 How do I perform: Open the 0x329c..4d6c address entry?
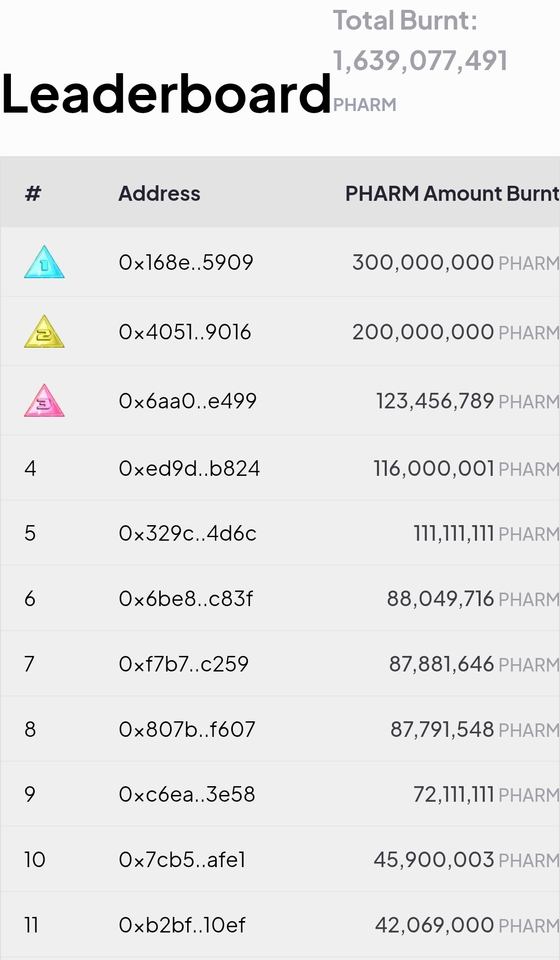pos(187,533)
